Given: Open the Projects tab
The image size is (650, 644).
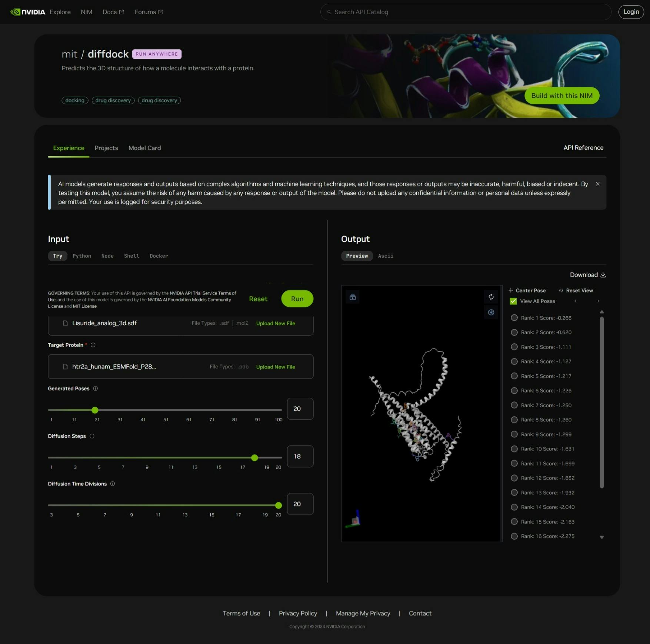Looking at the screenshot, I should point(106,148).
